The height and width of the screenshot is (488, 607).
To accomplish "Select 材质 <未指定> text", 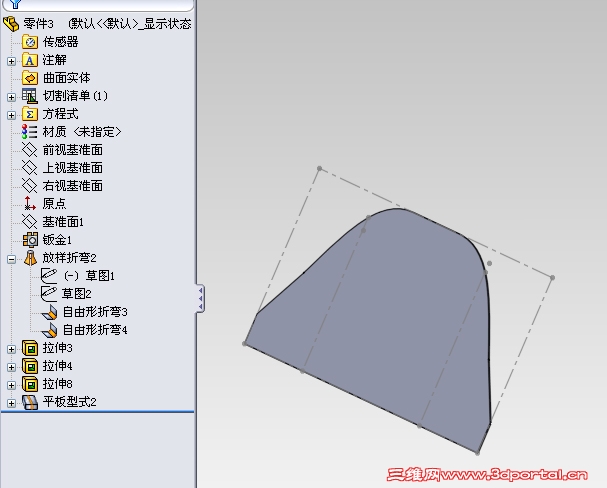I will [82, 132].
